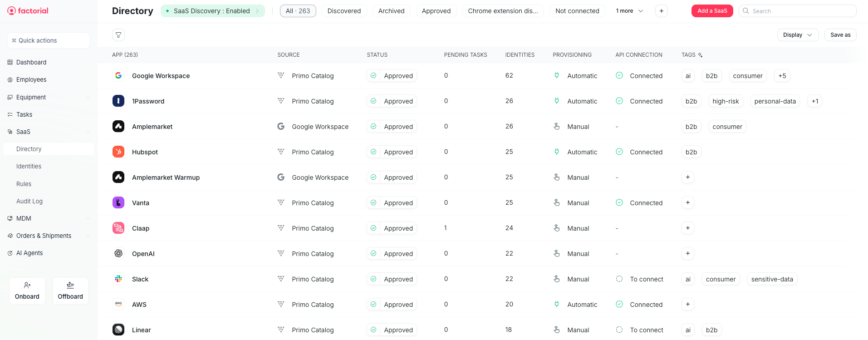The height and width of the screenshot is (340, 868).
Task: Click the OpenAI app icon
Action: coord(118,254)
